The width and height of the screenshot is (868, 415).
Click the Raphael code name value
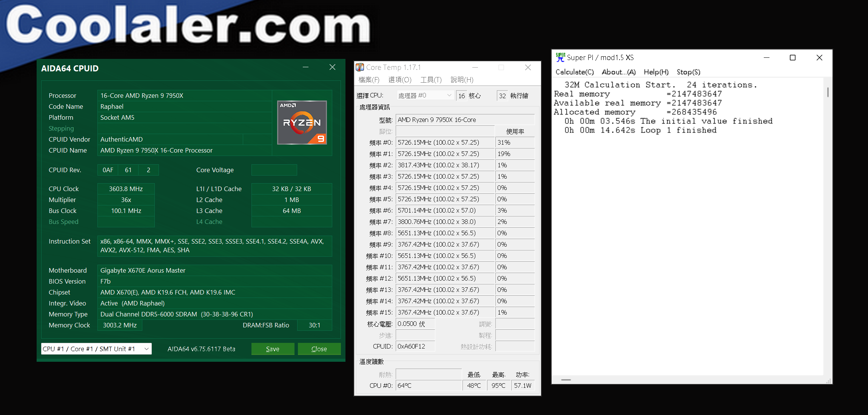pos(184,106)
